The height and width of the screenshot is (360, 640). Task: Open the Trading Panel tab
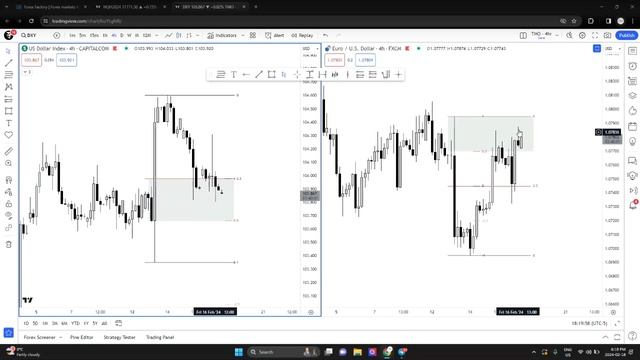click(x=160, y=337)
